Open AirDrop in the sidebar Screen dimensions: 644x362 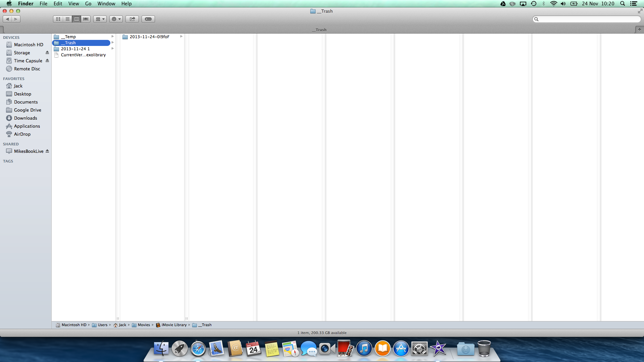tap(22, 134)
